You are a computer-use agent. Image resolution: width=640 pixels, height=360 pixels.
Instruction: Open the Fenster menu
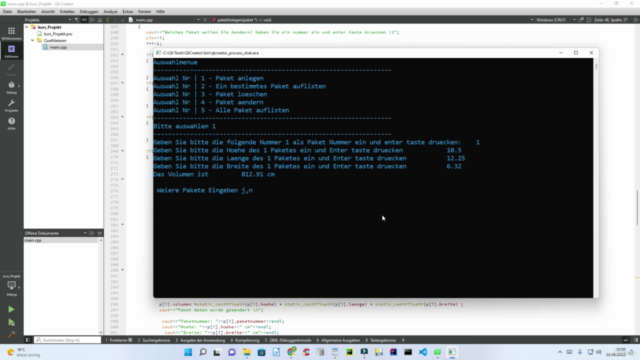coord(144,12)
